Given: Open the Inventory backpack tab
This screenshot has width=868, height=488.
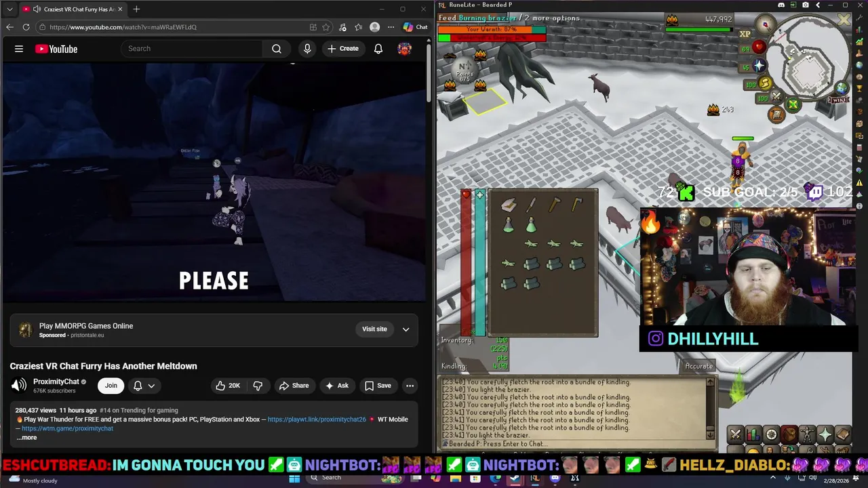Looking at the screenshot, I should tap(789, 434).
